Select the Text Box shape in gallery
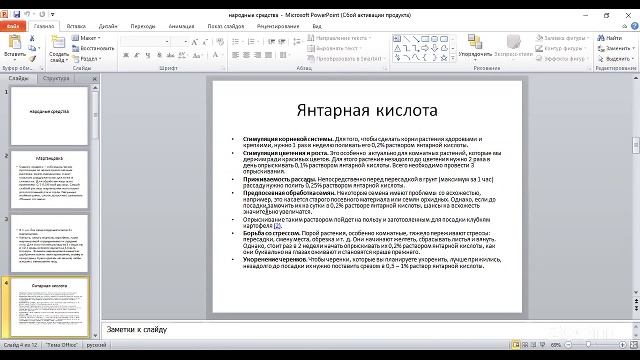The image size is (640, 360). (x=397, y=39)
